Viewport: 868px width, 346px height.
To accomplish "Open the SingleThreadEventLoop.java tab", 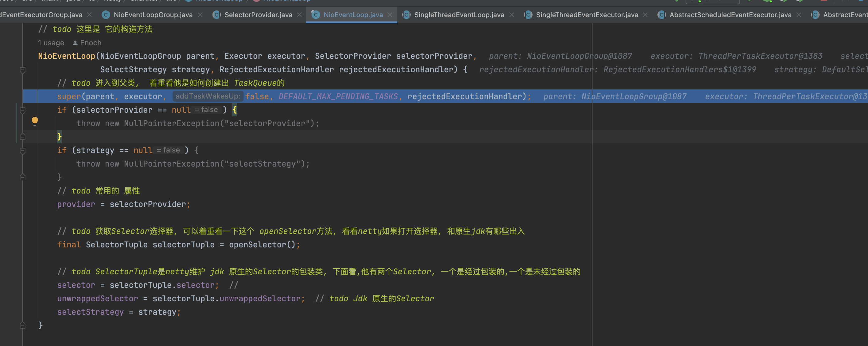I will point(459,15).
